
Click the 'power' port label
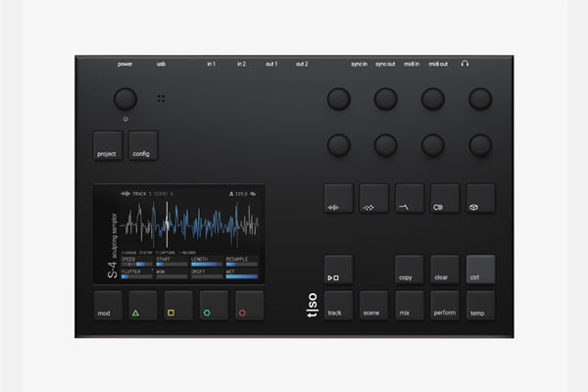[x=124, y=64]
